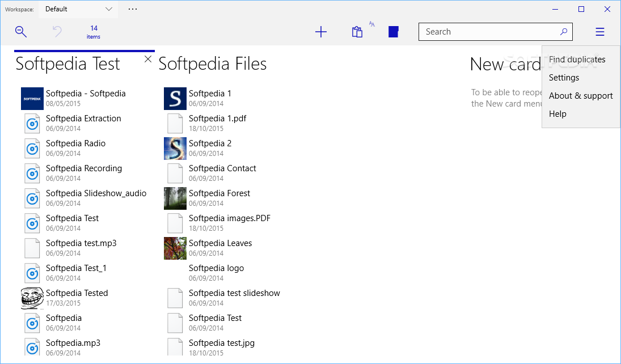
Task: Click the Softpedia Test_1 audio icon
Action: 32,273
